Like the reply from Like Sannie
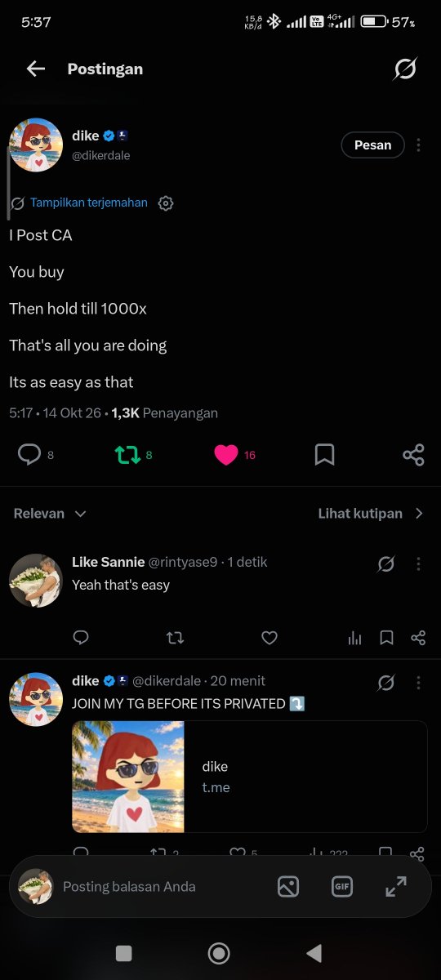441x980 pixels. [x=269, y=638]
